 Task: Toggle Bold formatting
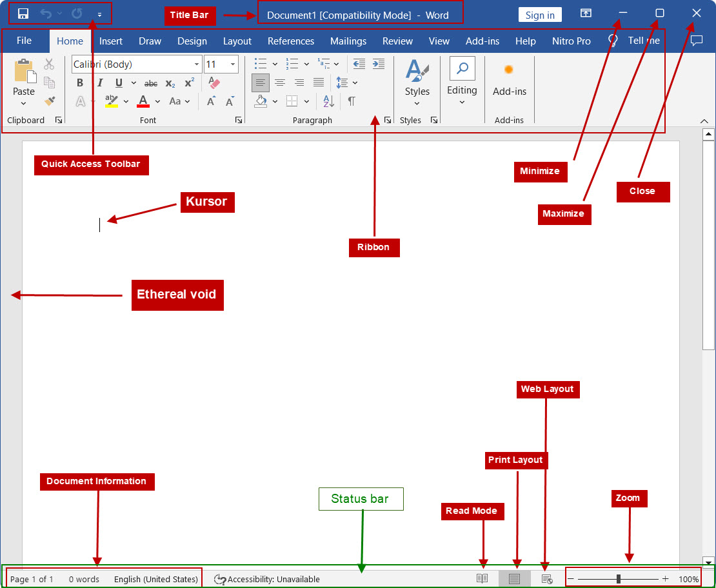80,83
